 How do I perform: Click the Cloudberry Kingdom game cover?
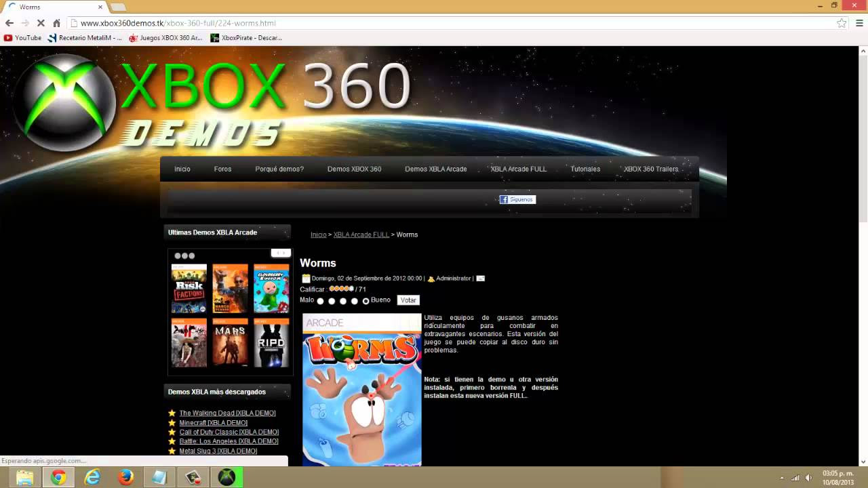[x=271, y=289]
